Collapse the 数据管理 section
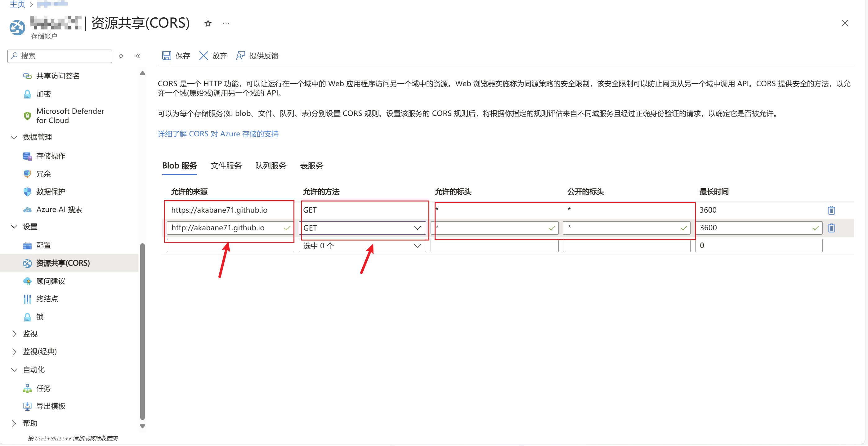 [x=14, y=137]
